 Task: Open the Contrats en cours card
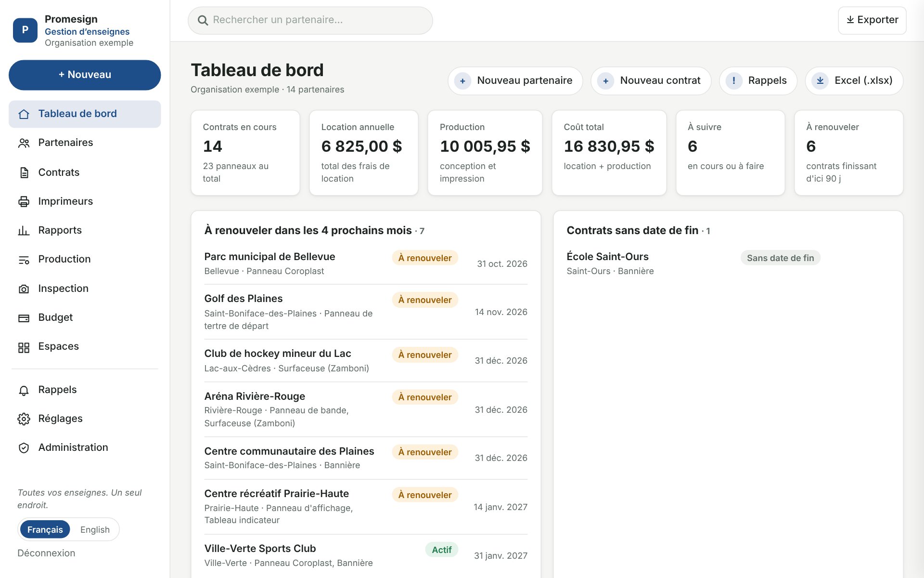point(245,153)
